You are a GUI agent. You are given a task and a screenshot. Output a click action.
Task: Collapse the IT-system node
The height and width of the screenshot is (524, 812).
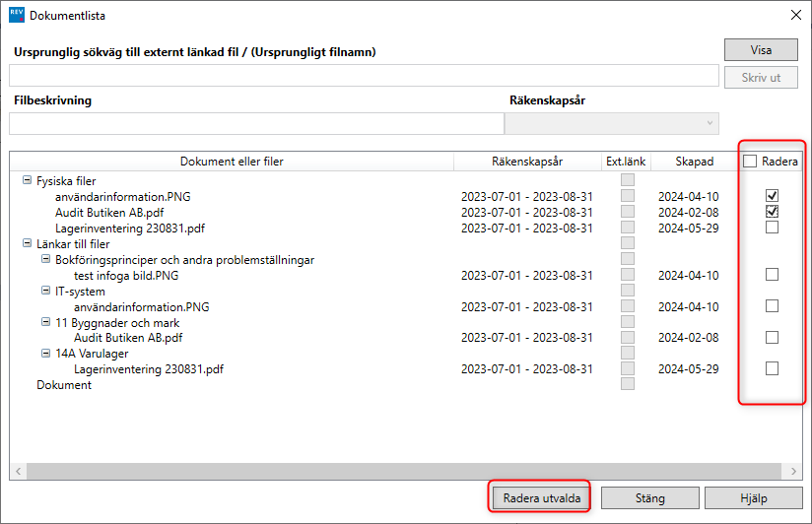(45, 291)
